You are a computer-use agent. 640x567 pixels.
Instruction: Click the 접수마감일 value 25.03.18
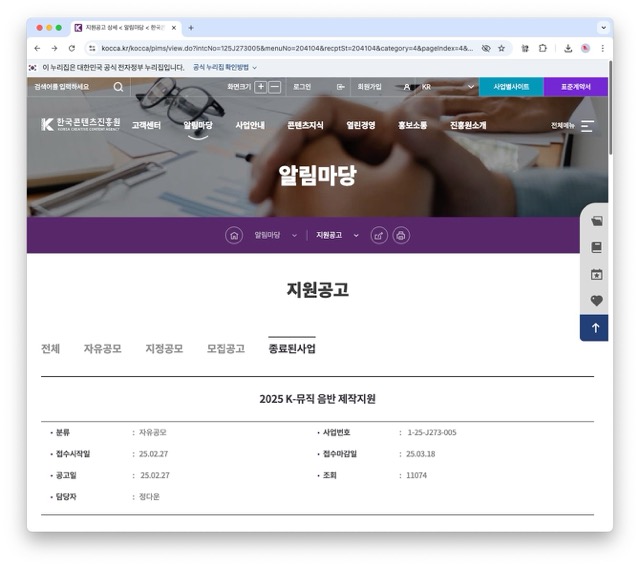coord(420,454)
